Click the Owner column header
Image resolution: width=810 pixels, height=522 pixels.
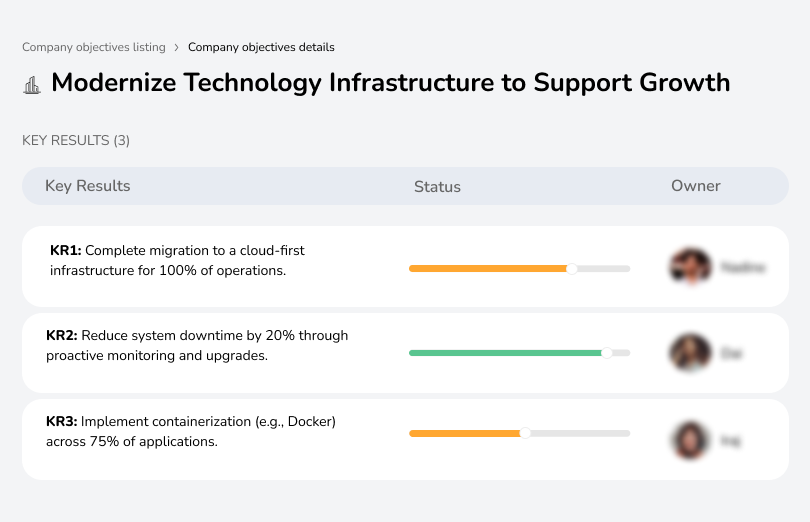point(695,186)
